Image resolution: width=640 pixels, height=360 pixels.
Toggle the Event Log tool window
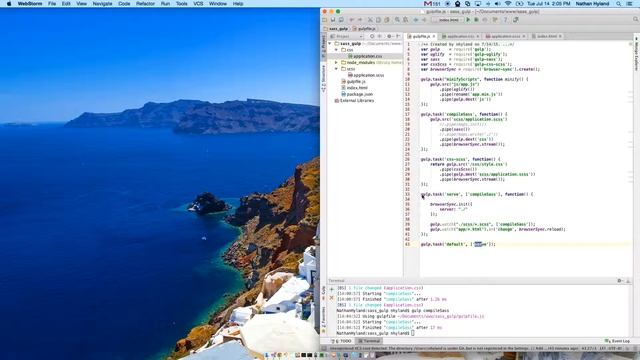click(x=617, y=341)
